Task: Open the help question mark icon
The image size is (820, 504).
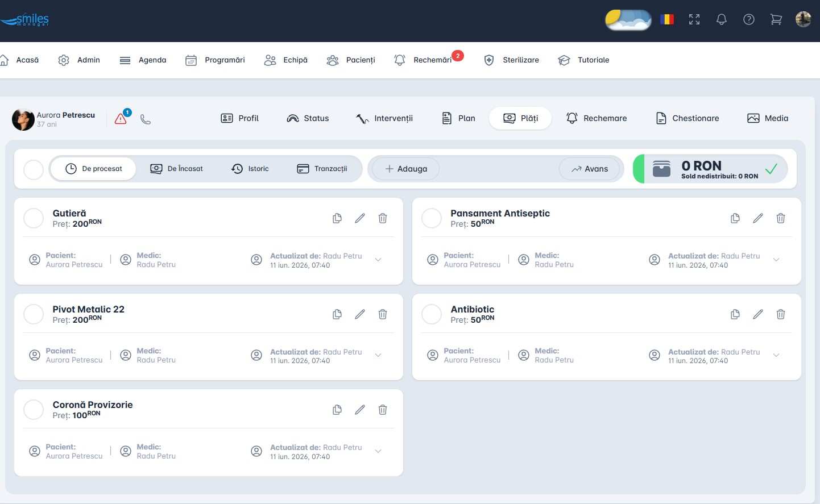Action: tap(749, 19)
